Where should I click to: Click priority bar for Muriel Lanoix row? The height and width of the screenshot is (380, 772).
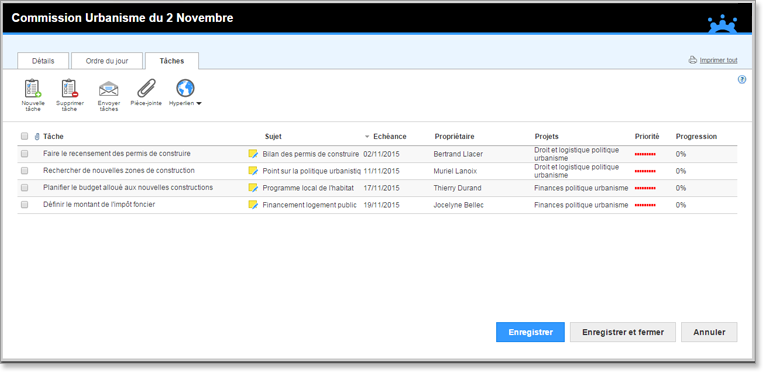pos(645,171)
